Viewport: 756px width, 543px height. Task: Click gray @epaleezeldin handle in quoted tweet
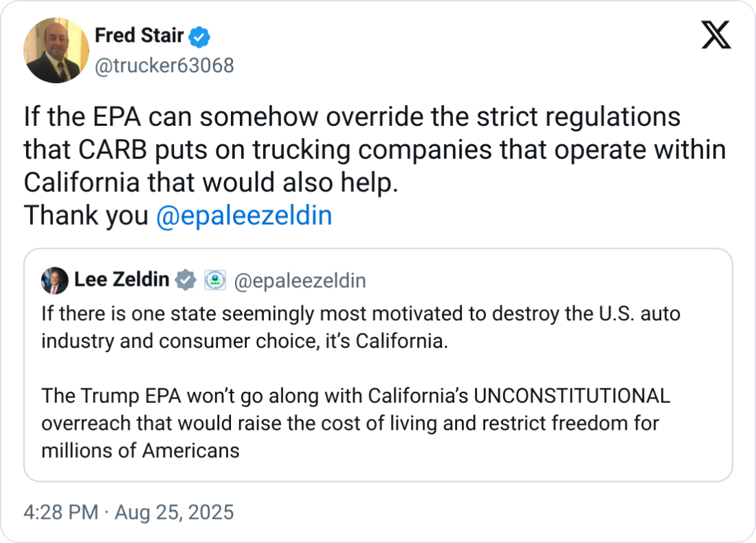pyautogui.click(x=300, y=280)
